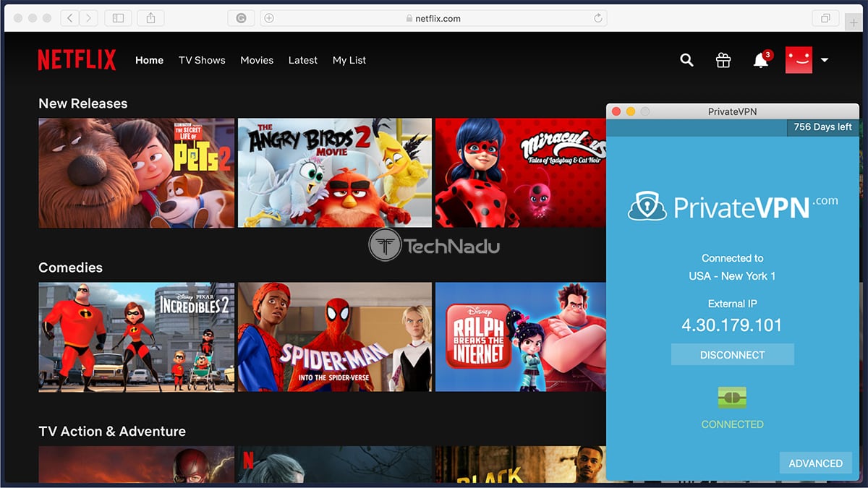
Task: Select the Incredibles 2 thumbnail
Action: point(137,337)
